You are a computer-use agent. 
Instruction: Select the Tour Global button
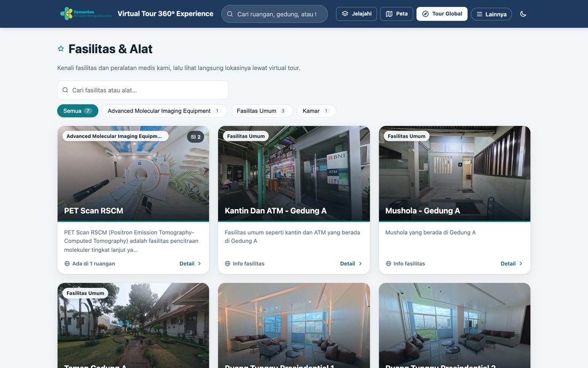pos(442,14)
